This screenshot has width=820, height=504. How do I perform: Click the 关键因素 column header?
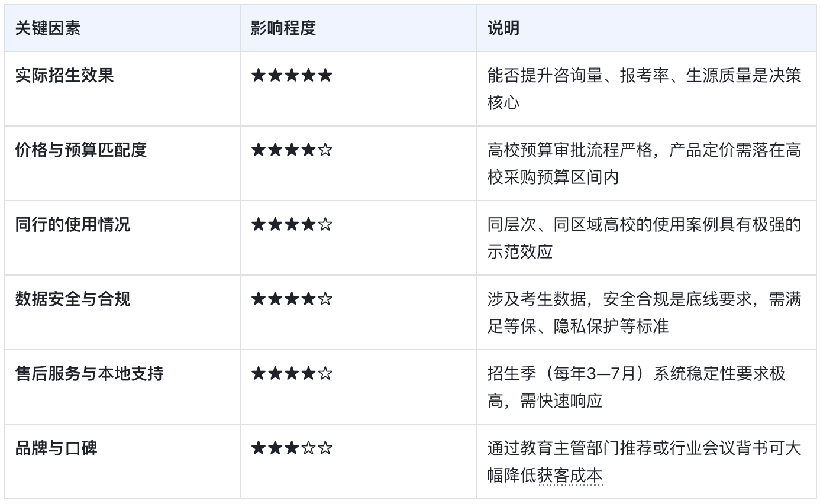click(48, 28)
